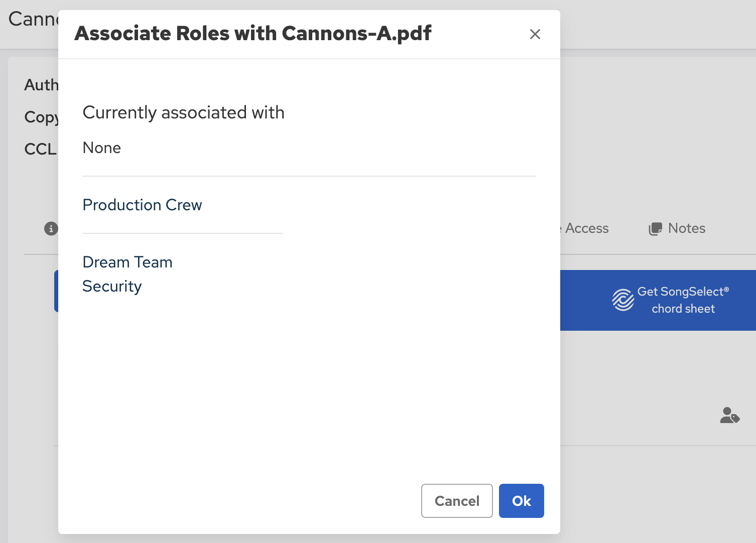Get SongSelect chord sheet text

683,300
